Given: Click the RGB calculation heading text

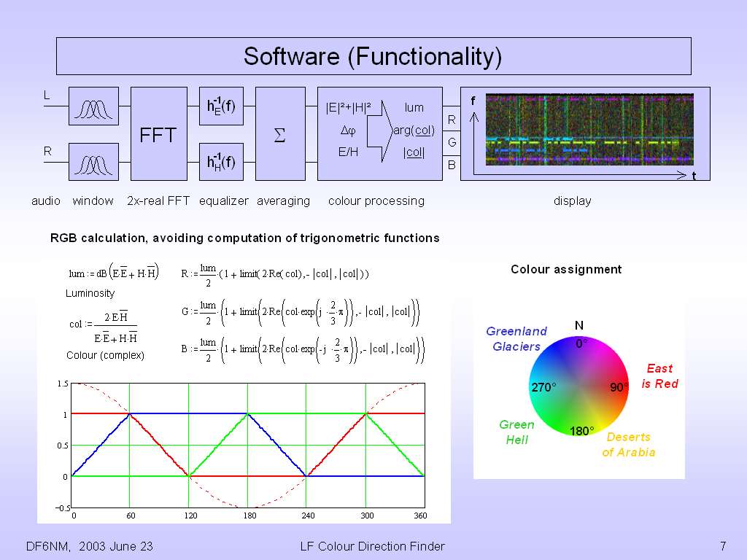Looking at the screenshot, I should [244, 238].
